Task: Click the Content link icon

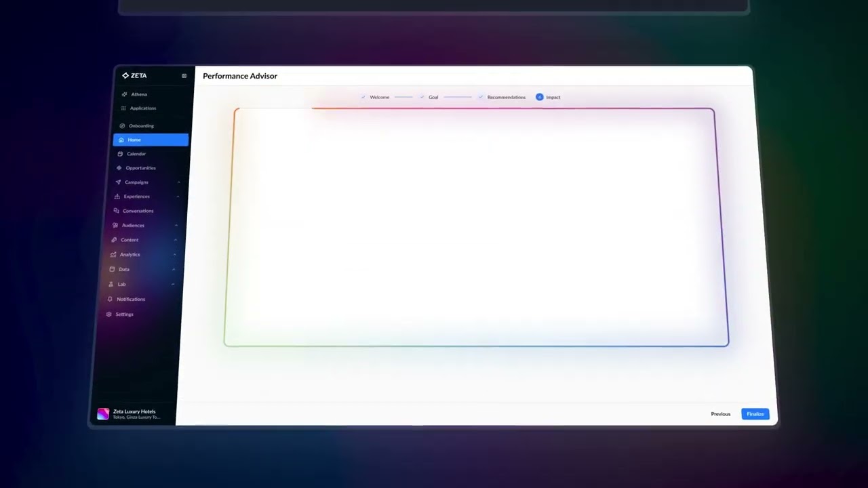Action: [x=114, y=240]
